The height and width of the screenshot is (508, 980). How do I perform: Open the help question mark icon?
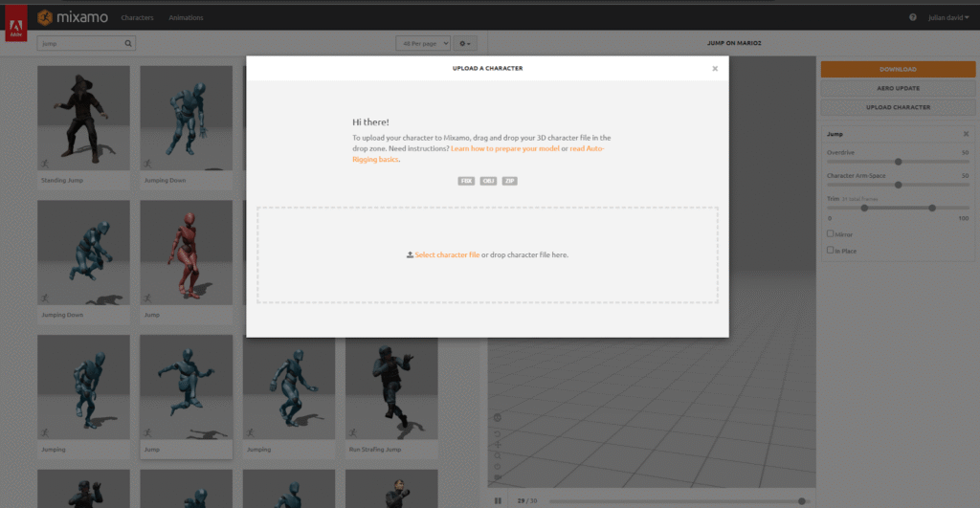click(x=912, y=17)
